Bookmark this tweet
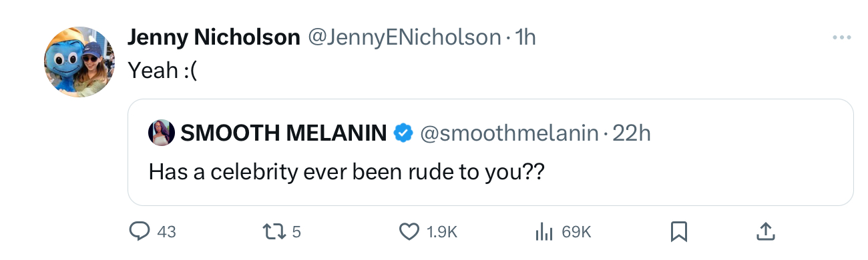 coord(679,231)
